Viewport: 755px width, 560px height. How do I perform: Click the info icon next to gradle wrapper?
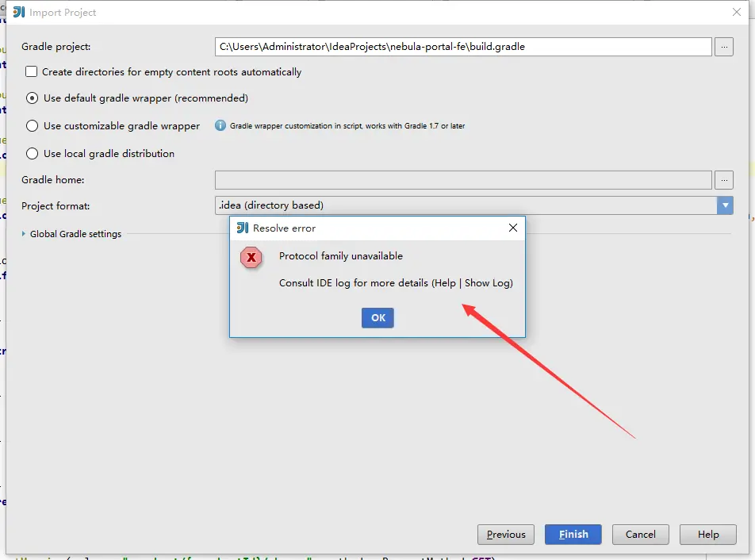220,125
